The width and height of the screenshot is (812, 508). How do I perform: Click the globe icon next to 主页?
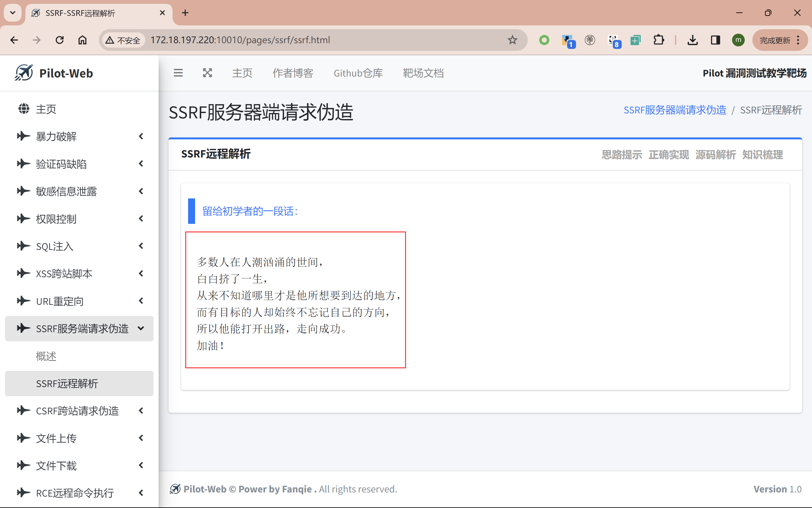(x=24, y=109)
